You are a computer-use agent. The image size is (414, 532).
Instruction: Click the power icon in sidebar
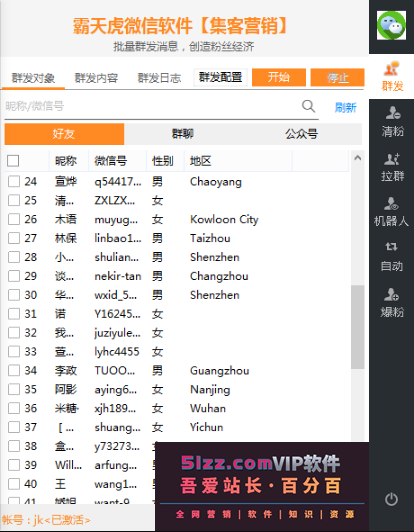coord(391,499)
